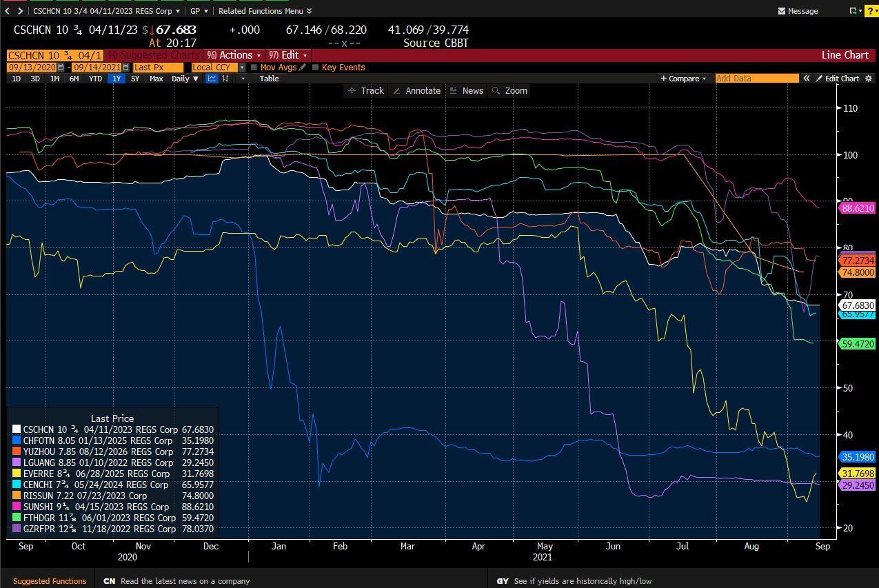Click the yellow EVERRE legend color swatch
Viewport: 879px width, 588px height.
17,474
